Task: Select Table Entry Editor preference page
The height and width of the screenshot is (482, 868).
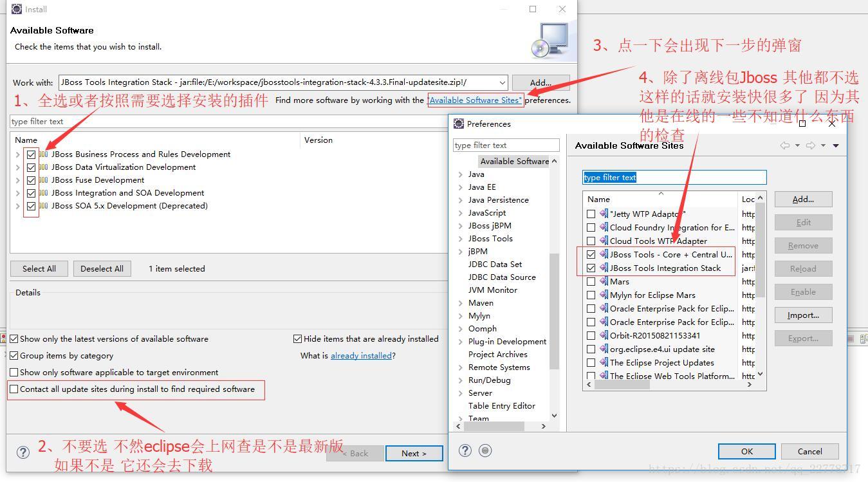Action: (502, 405)
